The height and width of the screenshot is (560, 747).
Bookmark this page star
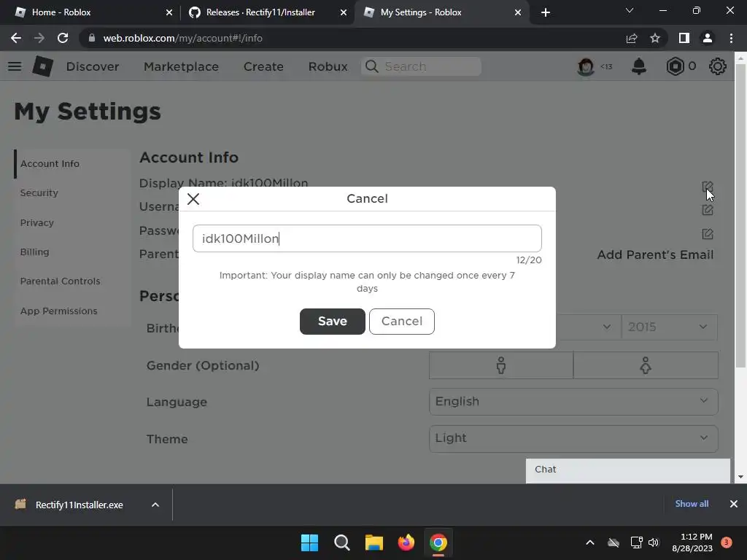click(655, 38)
